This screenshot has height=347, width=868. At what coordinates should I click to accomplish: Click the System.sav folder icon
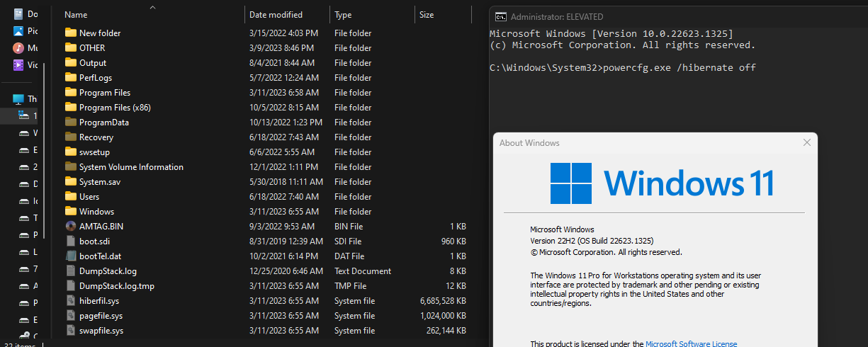pyautogui.click(x=70, y=181)
